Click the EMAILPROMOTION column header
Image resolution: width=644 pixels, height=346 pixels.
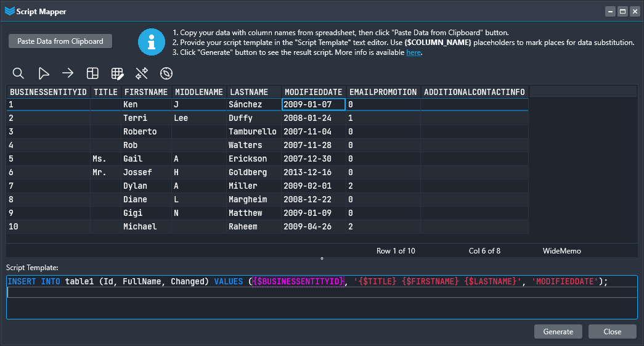click(383, 92)
